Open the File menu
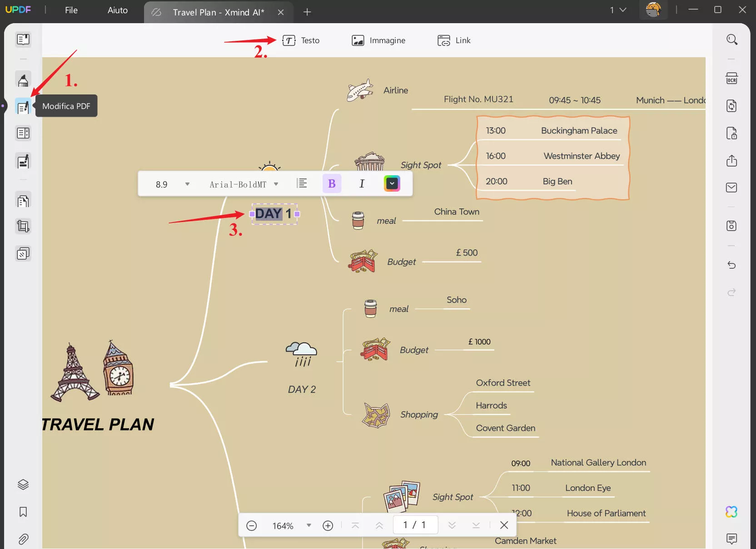Screen dimensions: 756x549 (x=71, y=10)
